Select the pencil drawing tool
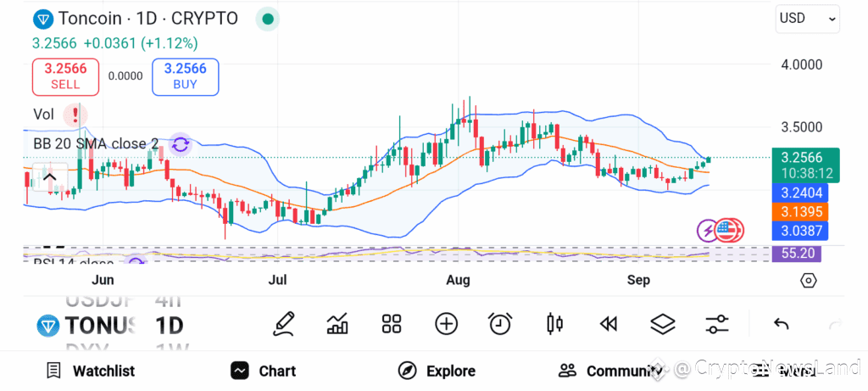 point(283,324)
